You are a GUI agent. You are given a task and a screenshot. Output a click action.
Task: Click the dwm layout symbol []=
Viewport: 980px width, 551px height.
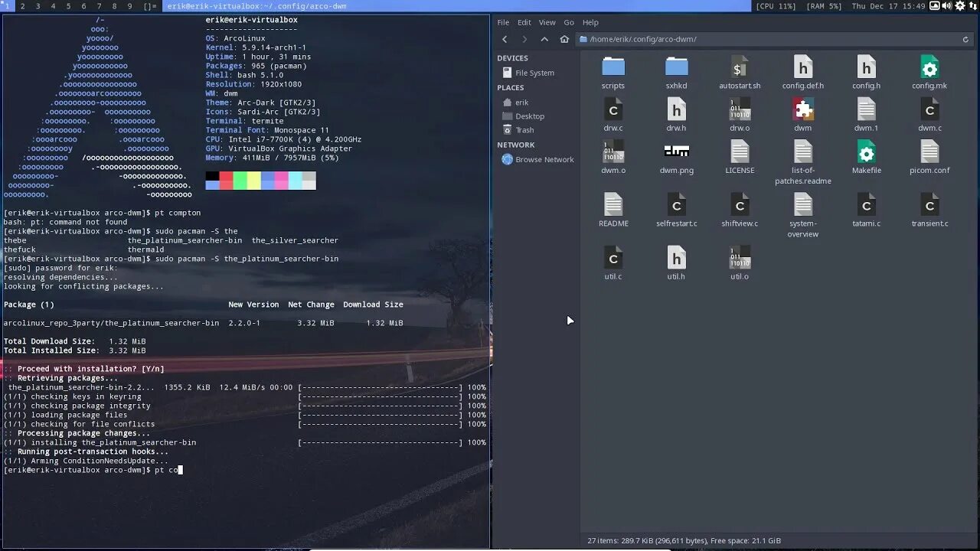click(150, 6)
